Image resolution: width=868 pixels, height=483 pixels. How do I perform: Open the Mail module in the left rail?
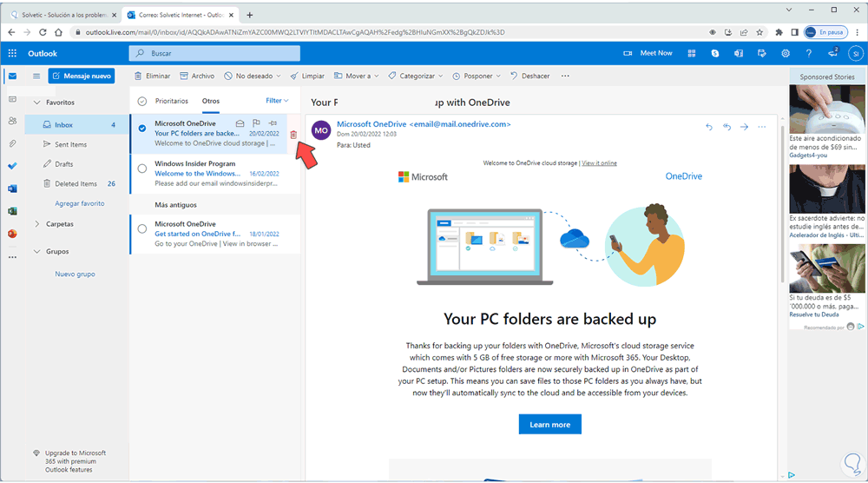click(x=12, y=76)
